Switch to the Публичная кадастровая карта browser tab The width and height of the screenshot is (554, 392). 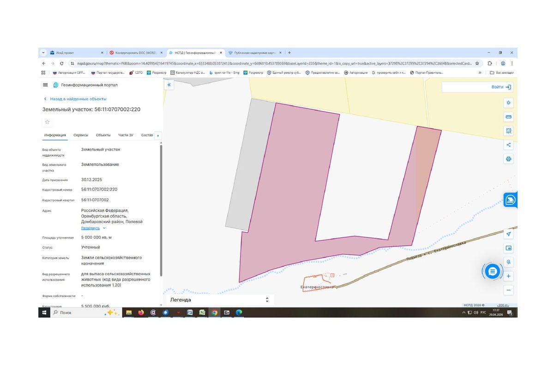[255, 53]
